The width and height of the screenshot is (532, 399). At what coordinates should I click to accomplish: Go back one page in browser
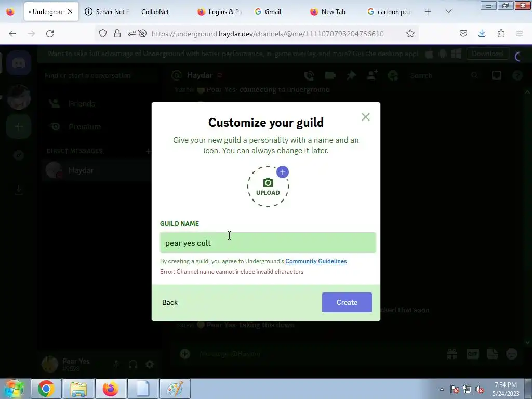(x=12, y=34)
